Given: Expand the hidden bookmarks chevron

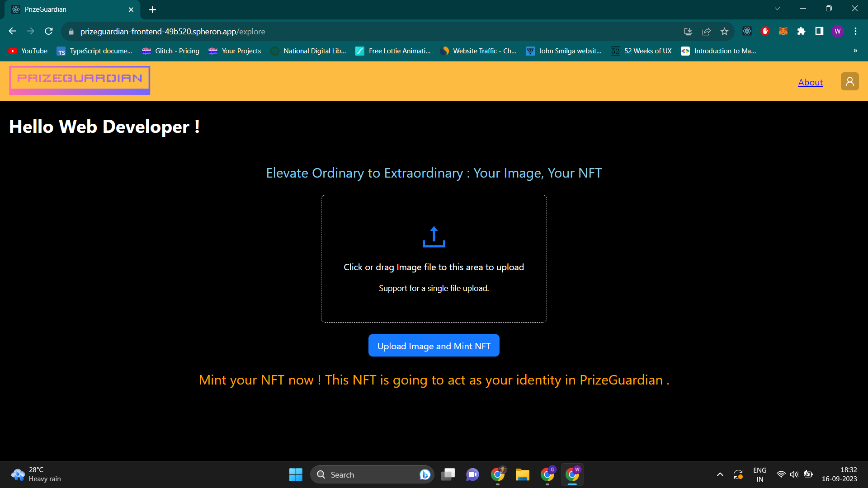Looking at the screenshot, I should (855, 51).
